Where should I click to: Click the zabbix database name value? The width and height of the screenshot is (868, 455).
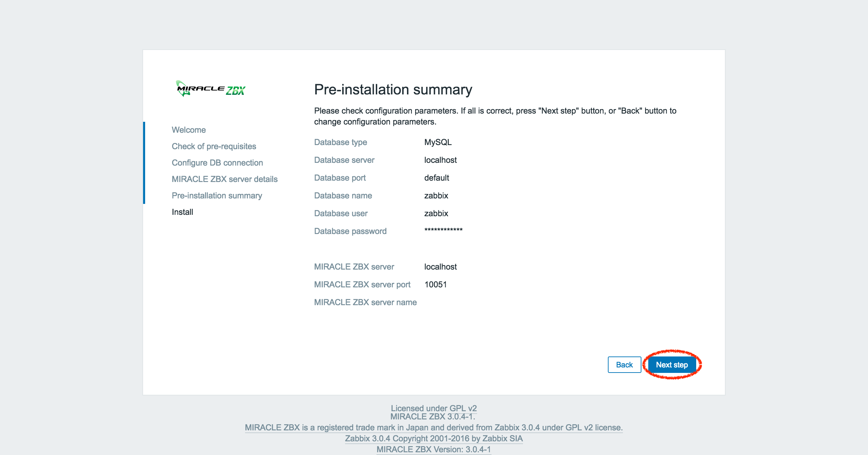(x=436, y=195)
